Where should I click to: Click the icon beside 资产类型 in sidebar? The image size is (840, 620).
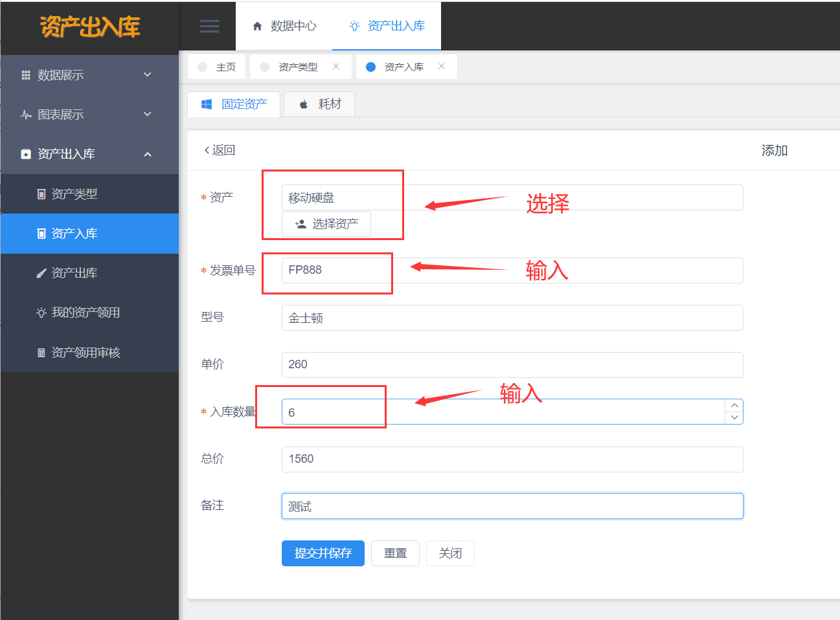point(41,194)
